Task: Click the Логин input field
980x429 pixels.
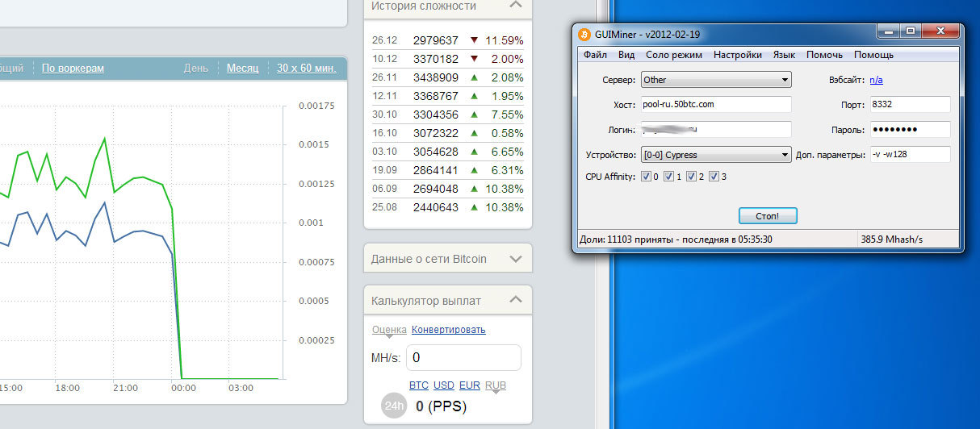Action: click(716, 130)
